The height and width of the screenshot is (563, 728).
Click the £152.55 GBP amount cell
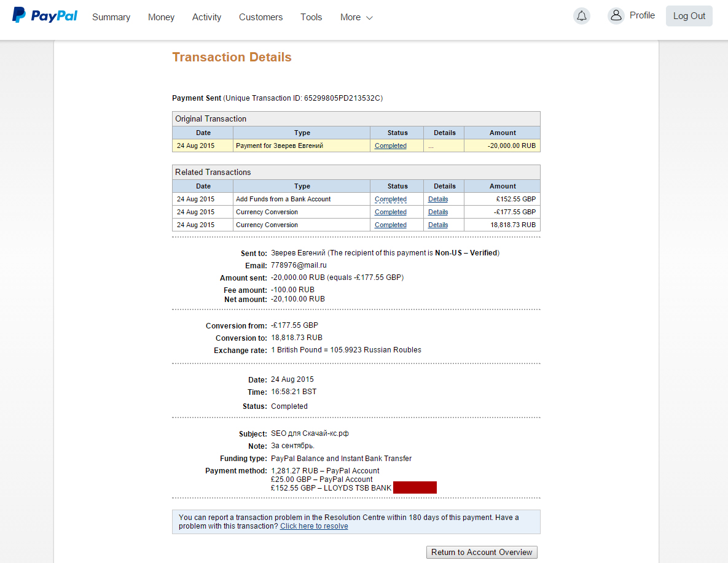(503, 199)
